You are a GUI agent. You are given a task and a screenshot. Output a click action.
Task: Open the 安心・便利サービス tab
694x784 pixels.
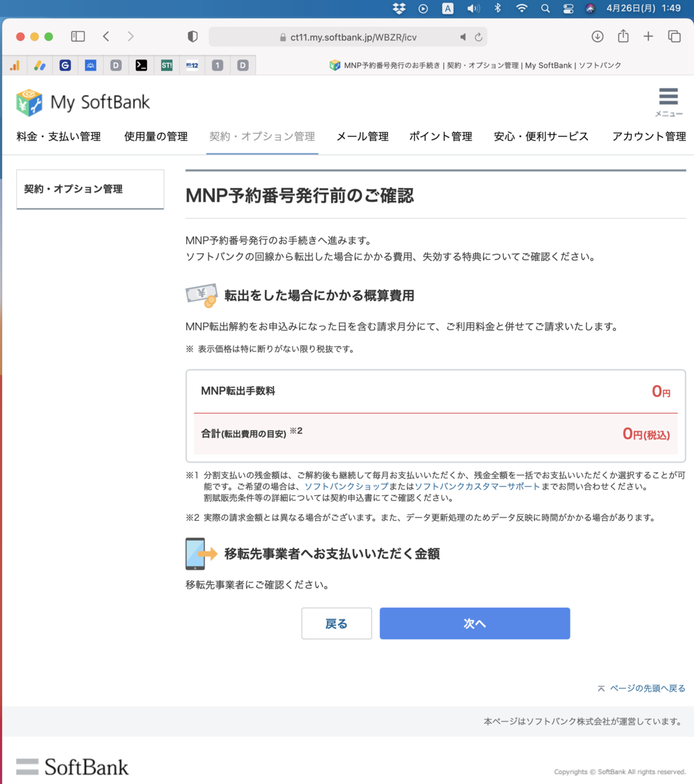[x=541, y=137]
